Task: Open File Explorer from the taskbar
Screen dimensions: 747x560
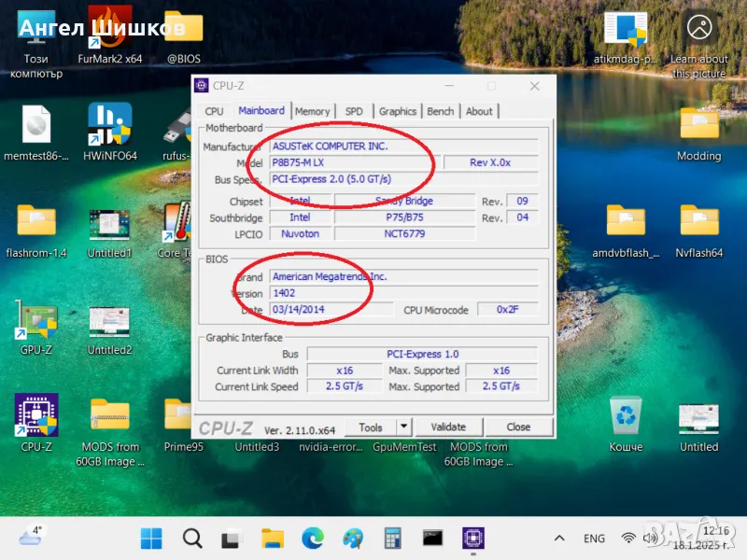Action: coord(272,539)
